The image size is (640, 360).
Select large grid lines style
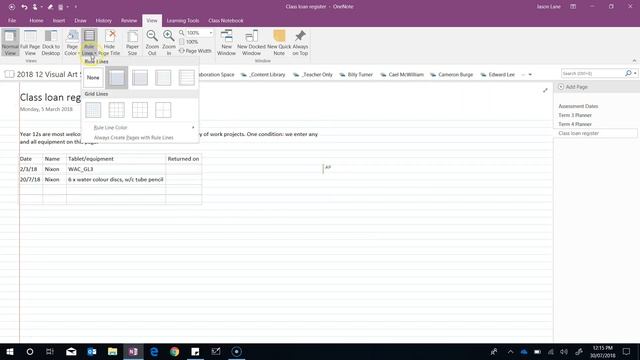coord(140,110)
